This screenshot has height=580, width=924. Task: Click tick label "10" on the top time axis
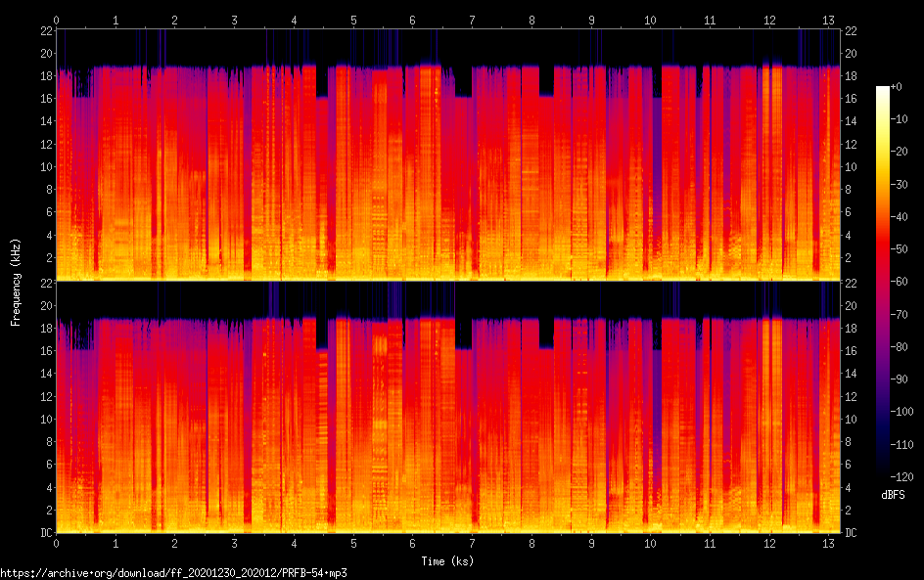click(650, 20)
